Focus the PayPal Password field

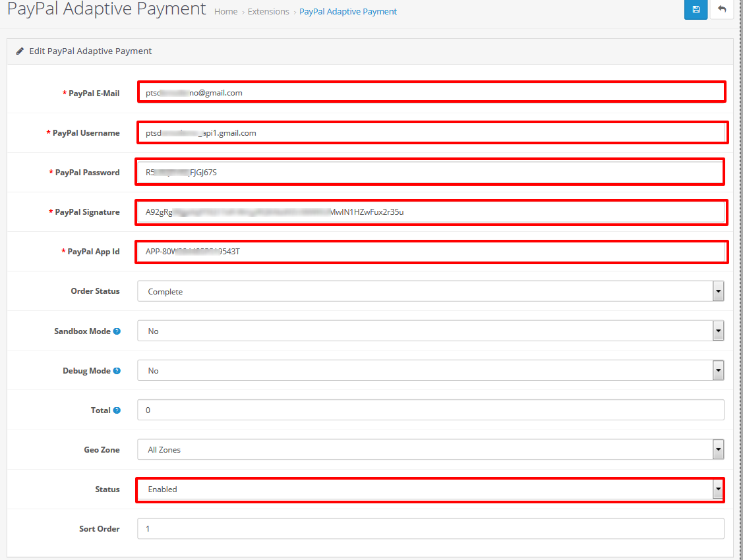click(x=430, y=173)
